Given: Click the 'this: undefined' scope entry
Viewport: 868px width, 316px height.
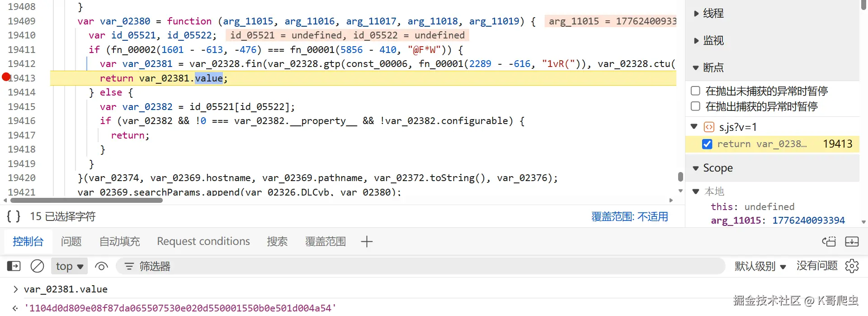Looking at the screenshot, I should [752, 206].
